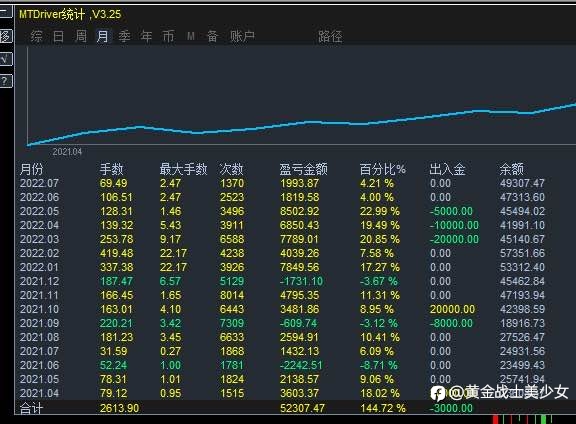Click the 20000.00 deposit value
Screen dimensions: 576x424
[452, 309]
